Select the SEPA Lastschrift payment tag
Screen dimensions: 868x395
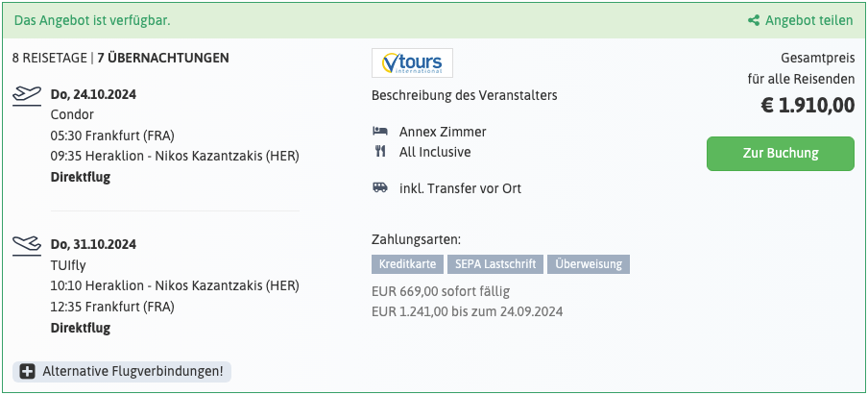495,264
